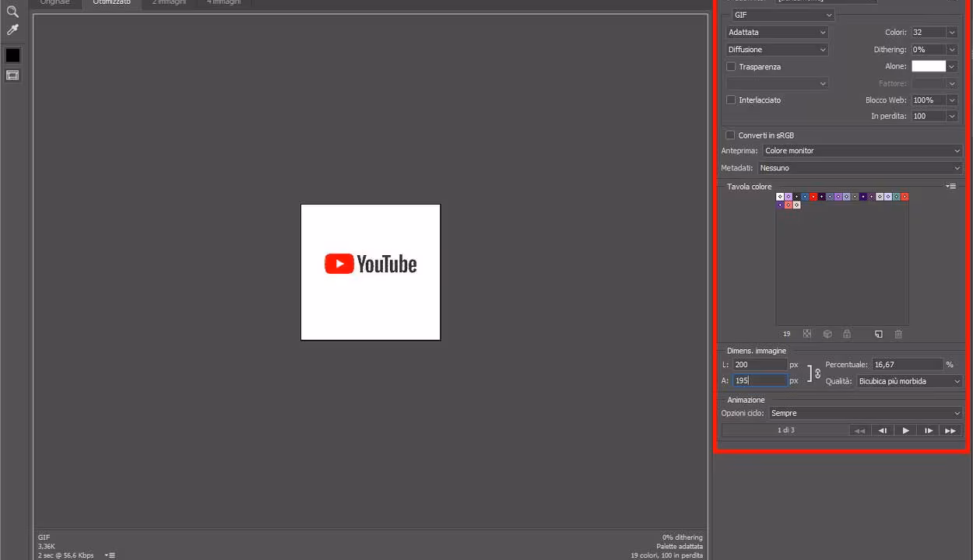Viewport: 973px width, 560px height.
Task: Open the Diffusione dithering method dropdown
Action: click(x=776, y=49)
